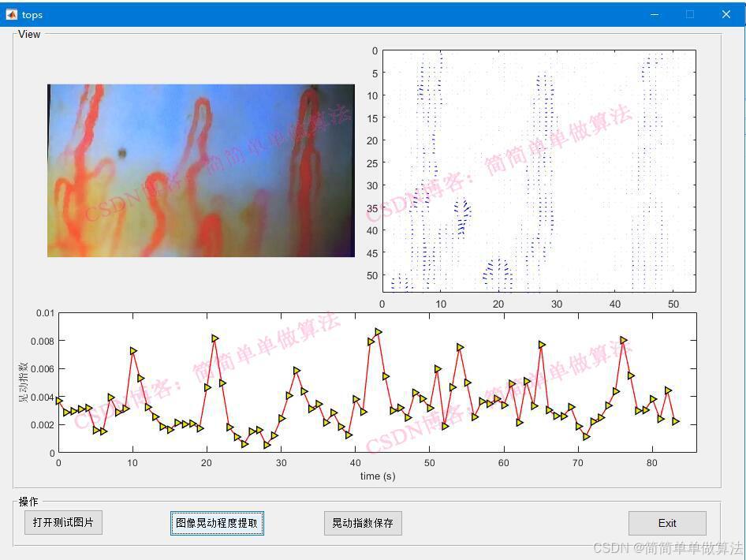Click the peak marker near 10 seconds
This screenshot has height=560, width=746.
click(133, 350)
